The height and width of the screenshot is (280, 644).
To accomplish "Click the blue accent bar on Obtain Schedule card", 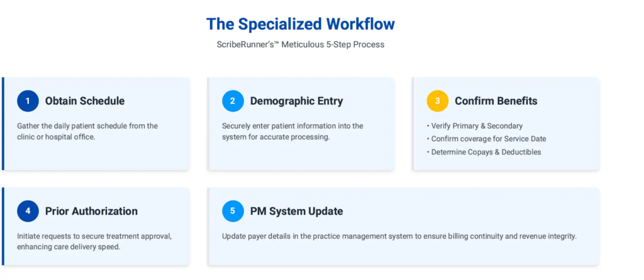I will pyautogui.click(x=3, y=124).
